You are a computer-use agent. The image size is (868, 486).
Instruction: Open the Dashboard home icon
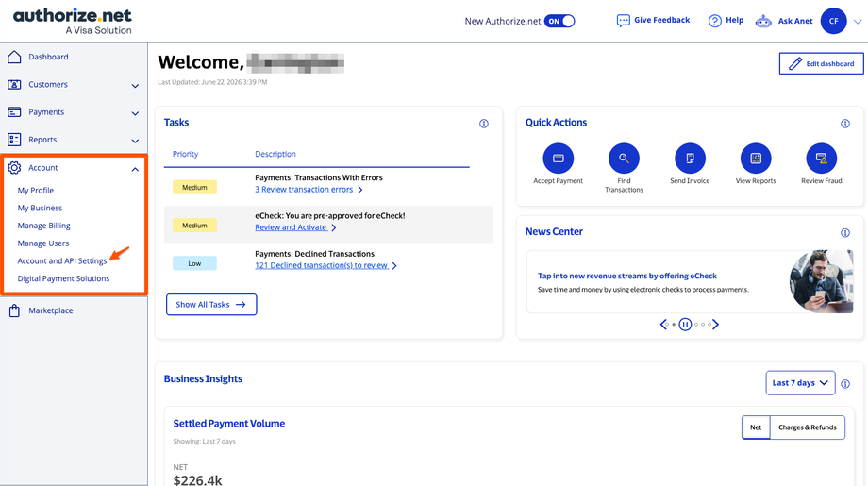[x=14, y=57]
